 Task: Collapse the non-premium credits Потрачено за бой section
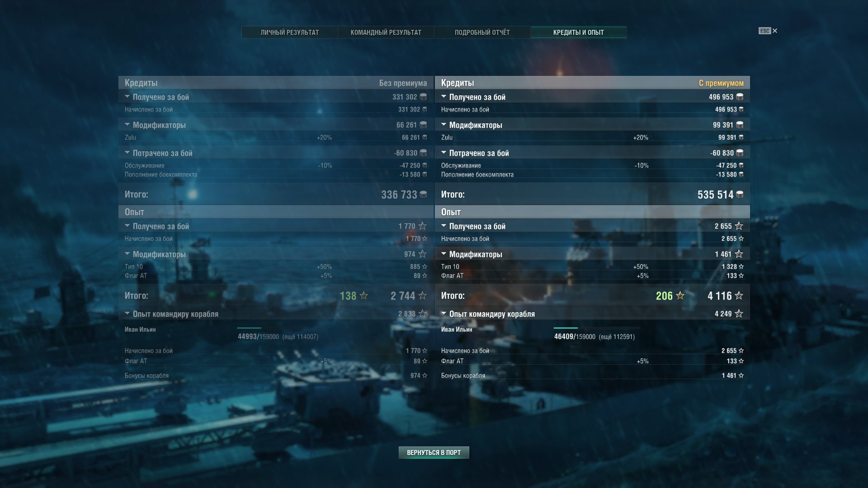127,153
